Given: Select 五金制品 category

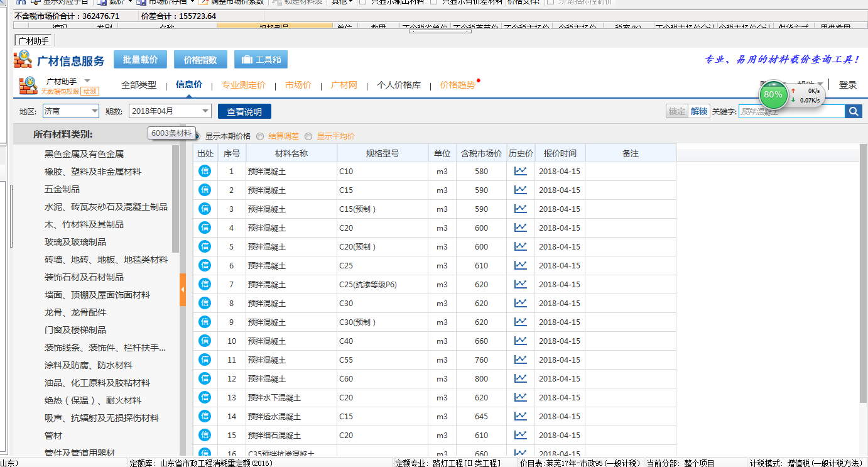Looking at the screenshot, I should pyautogui.click(x=62, y=189).
